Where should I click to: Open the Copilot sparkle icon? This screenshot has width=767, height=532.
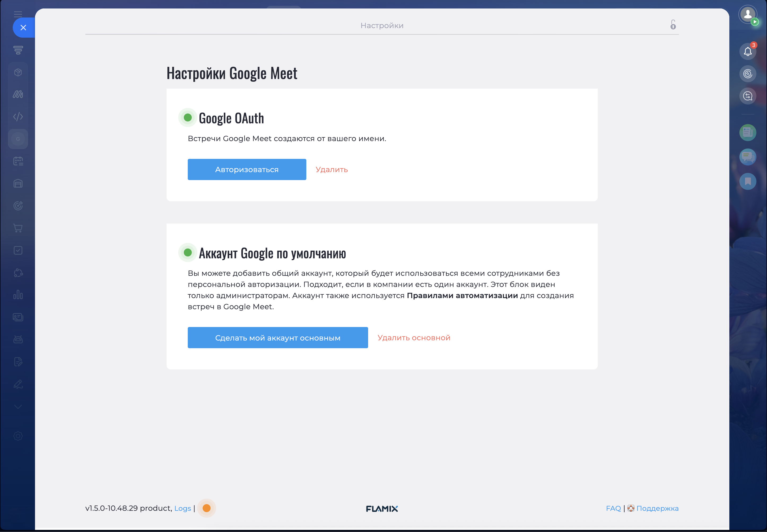(x=748, y=74)
